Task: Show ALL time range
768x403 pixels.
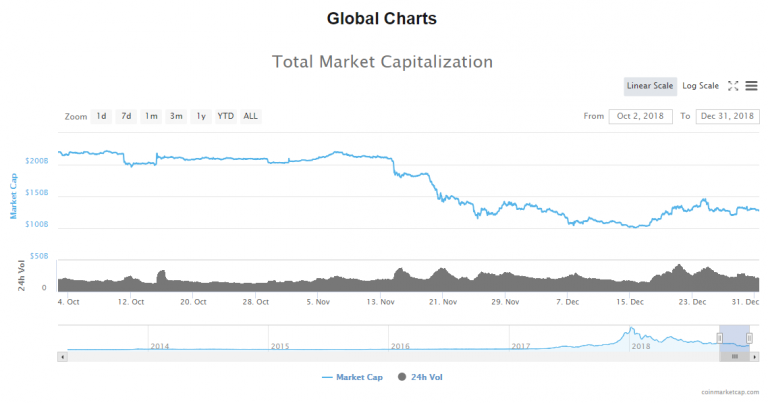Action: pyautogui.click(x=250, y=116)
